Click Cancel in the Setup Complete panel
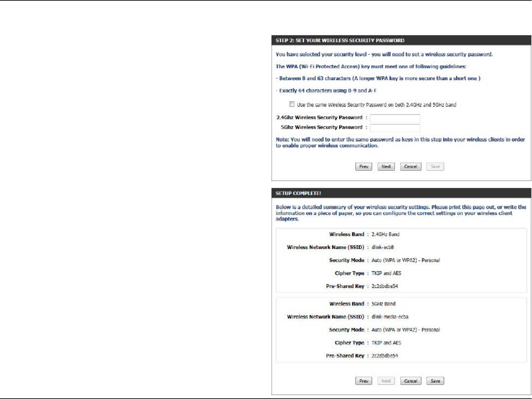 tap(411, 381)
